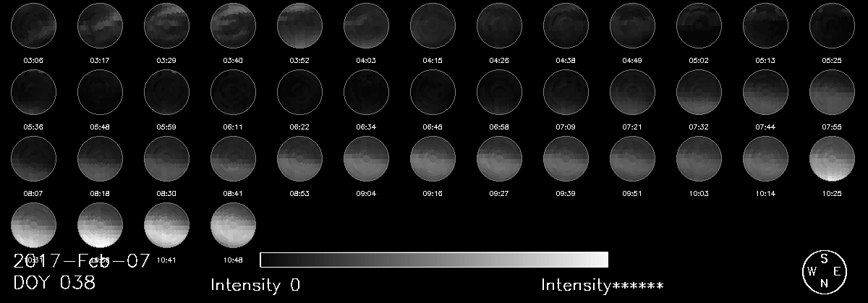Image resolution: width=868 pixels, height=303 pixels.
Task: Choose the frame labeled 04:49
Action: 632,25
